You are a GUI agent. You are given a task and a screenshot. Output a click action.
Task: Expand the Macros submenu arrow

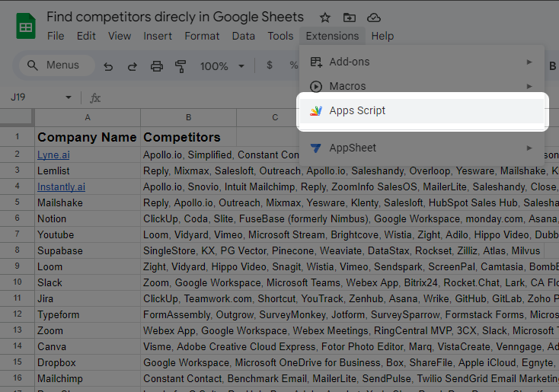(x=529, y=86)
